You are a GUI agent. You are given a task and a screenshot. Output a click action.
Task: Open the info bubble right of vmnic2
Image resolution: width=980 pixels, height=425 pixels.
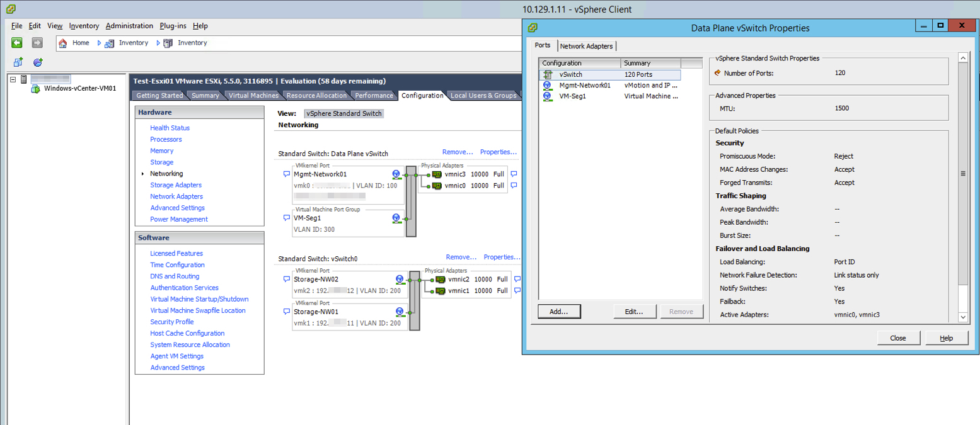tap(517, 279)
